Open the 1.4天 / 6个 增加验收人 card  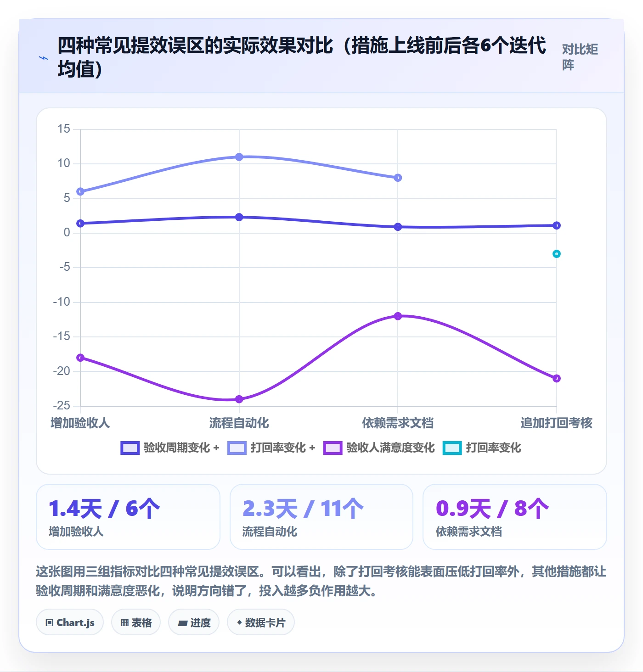pyautogui.click(x=128, y=517)
